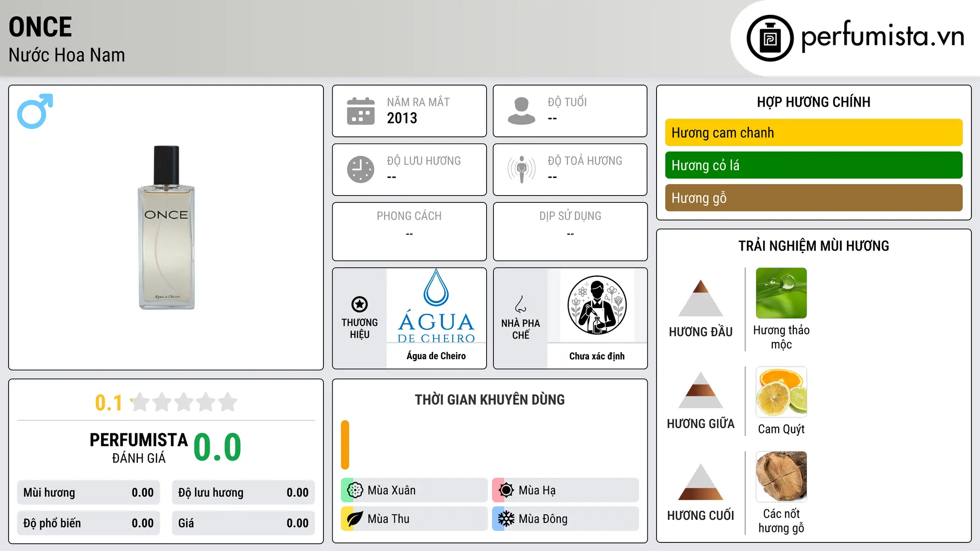Click the Các nốt hương gỗ label
This screenshot has width=980, height=551.
(x=781, y=521)
